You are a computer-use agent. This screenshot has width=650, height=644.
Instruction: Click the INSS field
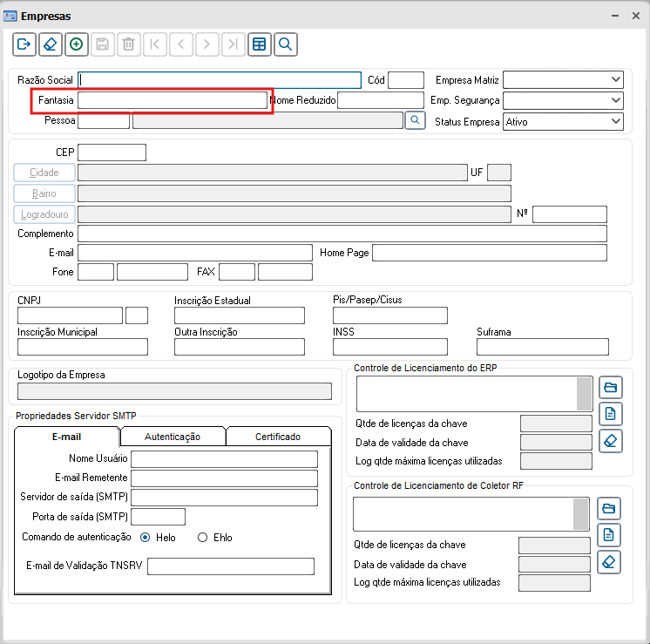[x=390, y=347]
